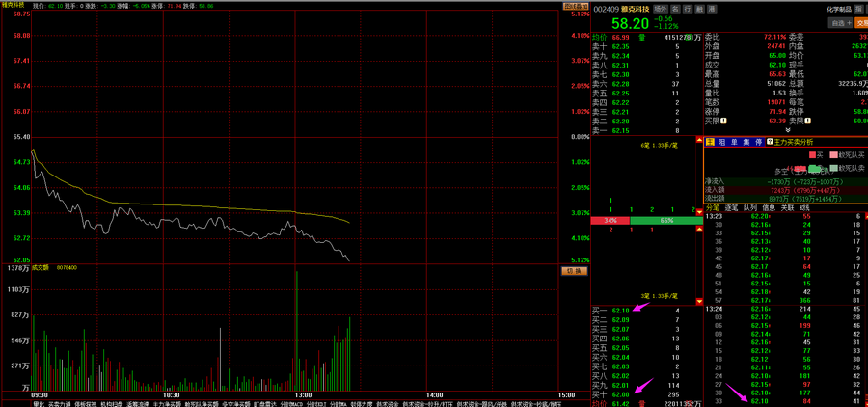Click the 涨停 71.94 value
Screen dimensions: 868x407
[777, 112]
